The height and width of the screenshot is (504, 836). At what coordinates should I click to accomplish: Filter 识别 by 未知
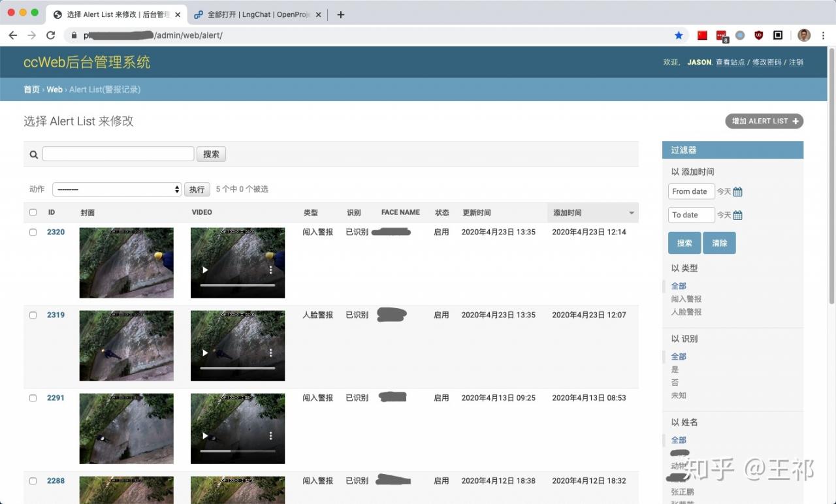point(679,396)
